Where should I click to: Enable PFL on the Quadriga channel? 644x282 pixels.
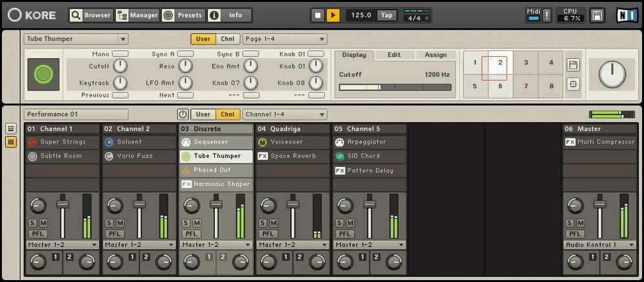pos(268,234)
